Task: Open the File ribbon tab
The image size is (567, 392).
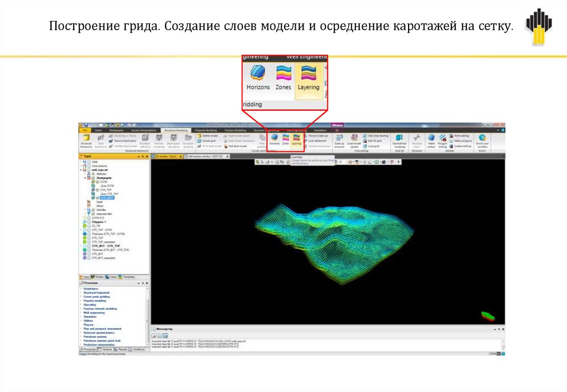Action: tap(85, 130)
